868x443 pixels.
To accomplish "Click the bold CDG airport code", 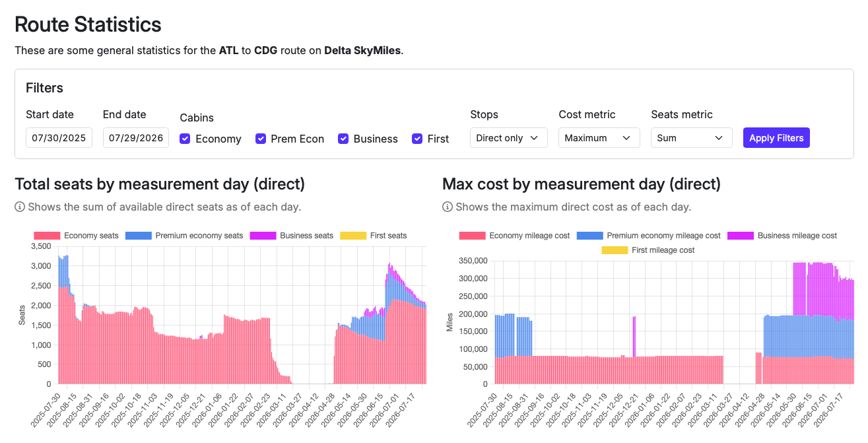I will click(266, 50).
